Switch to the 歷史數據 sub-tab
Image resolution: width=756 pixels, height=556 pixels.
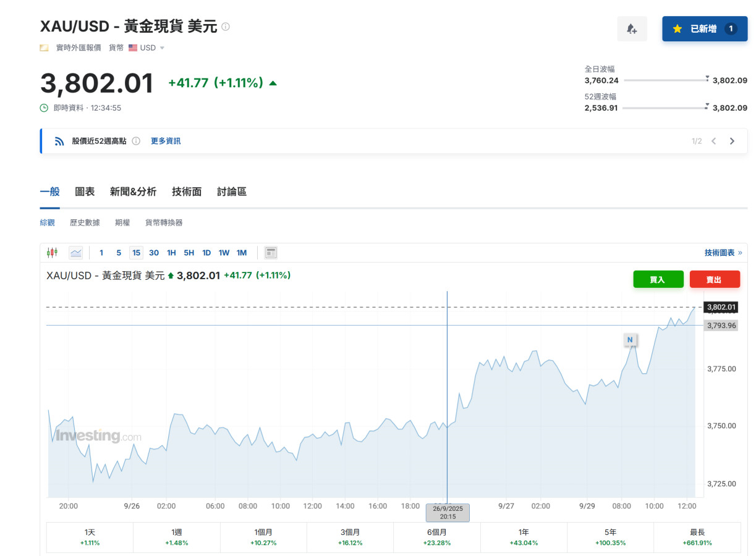click(85, 222)
